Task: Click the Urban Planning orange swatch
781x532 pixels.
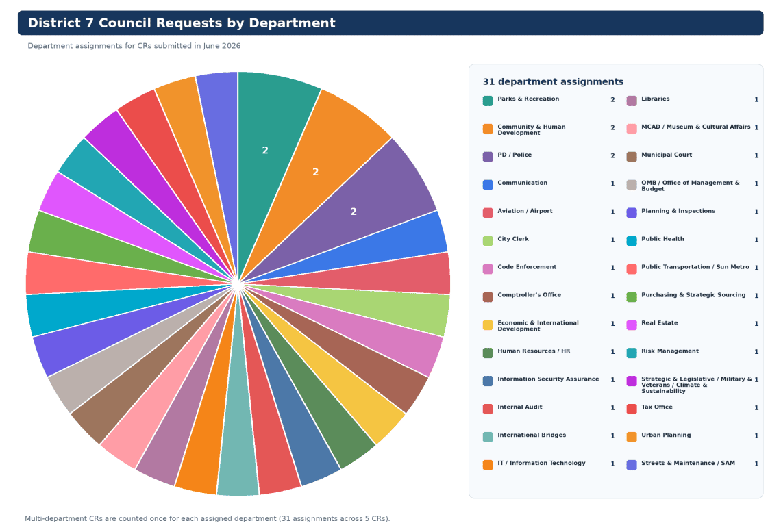Action: 632,437
